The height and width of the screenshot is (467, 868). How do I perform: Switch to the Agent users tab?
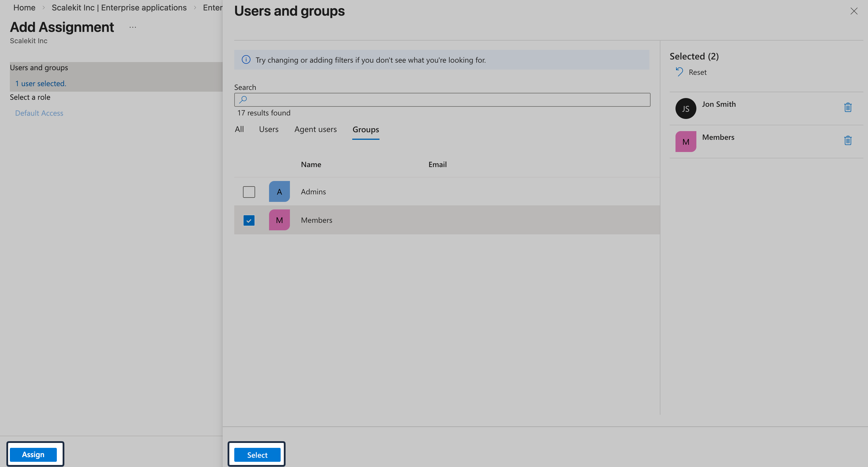[x=315, y=129]
